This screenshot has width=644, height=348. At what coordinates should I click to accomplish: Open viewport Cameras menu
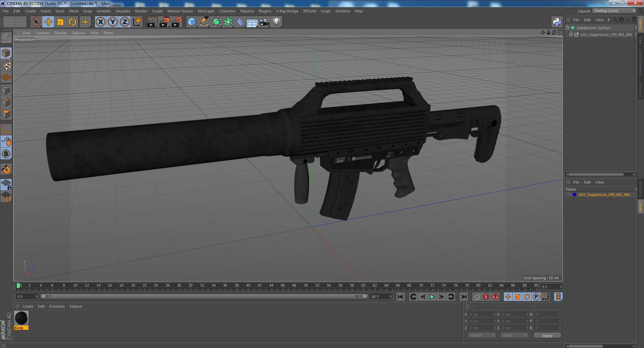(x=42, y=33)
